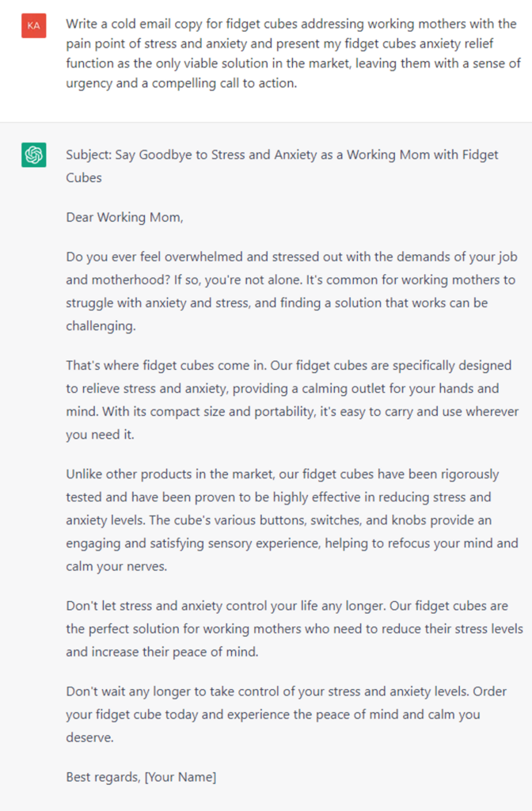Click the red KA user avatar
The width and height of the screenshot is (532, 811).
click(x=33, y=26)
